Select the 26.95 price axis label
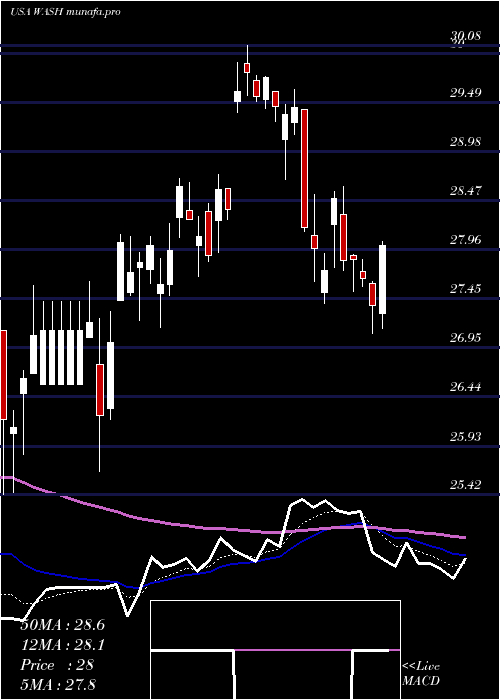The width and height of the screenshot is (500, 700). (x=466, y=338)
